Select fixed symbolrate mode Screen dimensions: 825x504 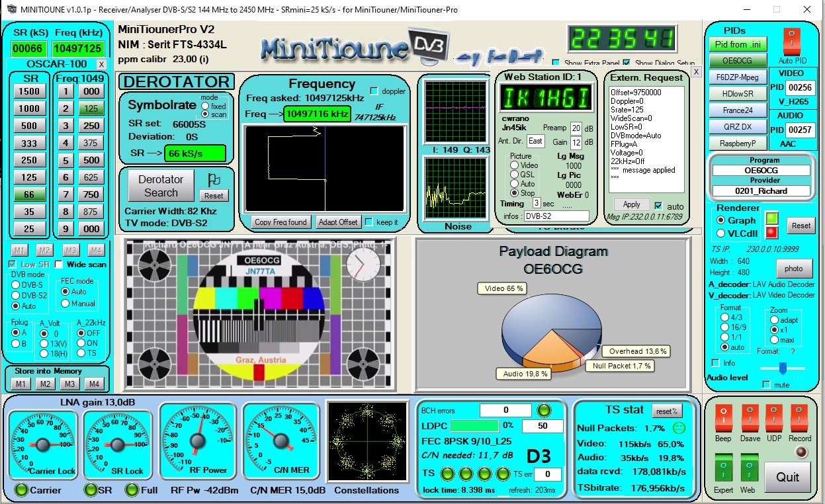206,106
